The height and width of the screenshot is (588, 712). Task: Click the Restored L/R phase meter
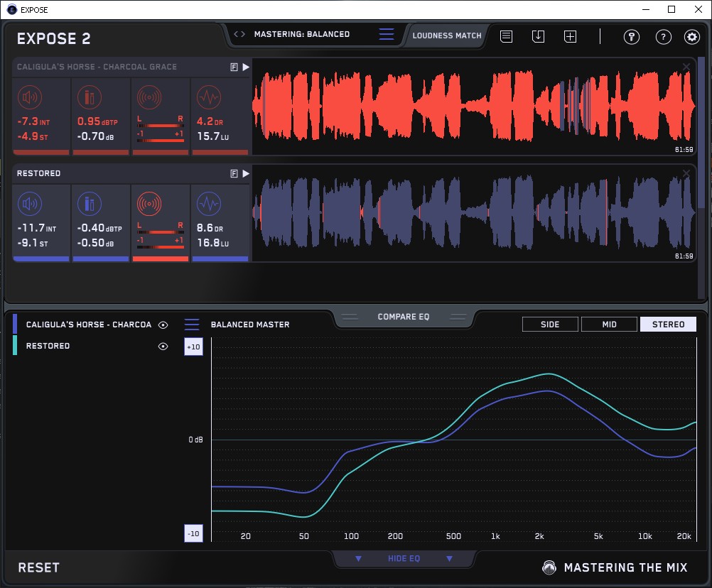click(x=161, y=235)
